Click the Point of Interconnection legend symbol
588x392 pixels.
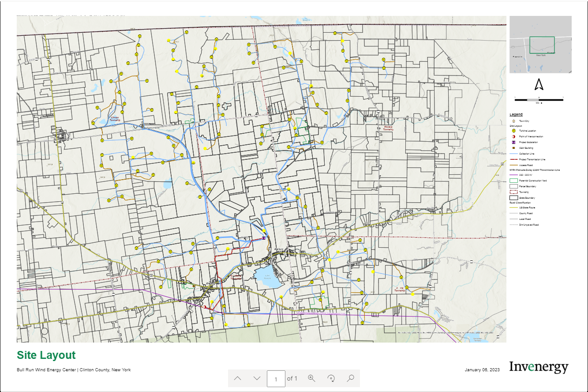click(514, 136)
